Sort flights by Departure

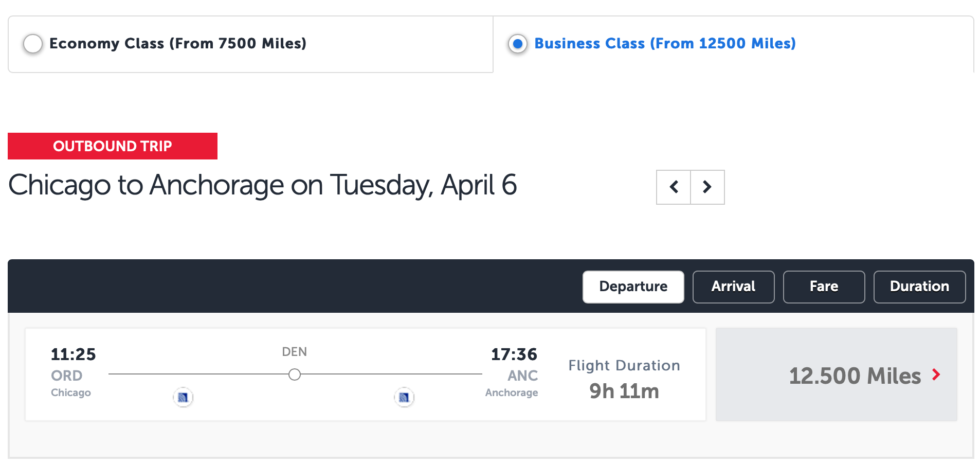633,287
